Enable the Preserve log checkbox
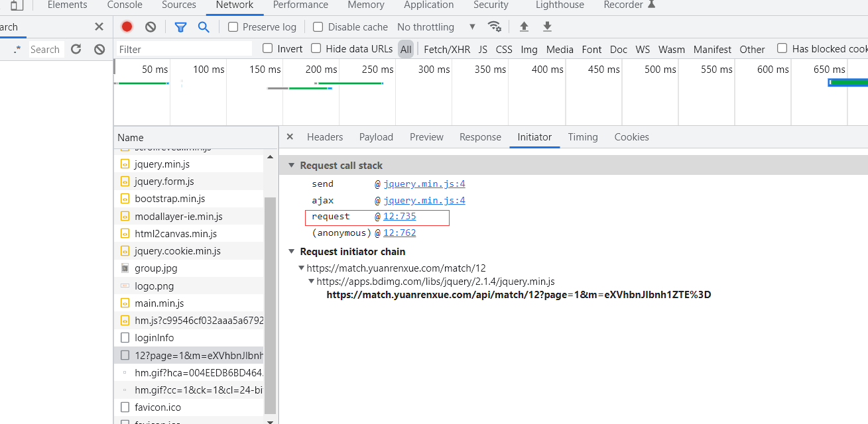 point(233,27)
